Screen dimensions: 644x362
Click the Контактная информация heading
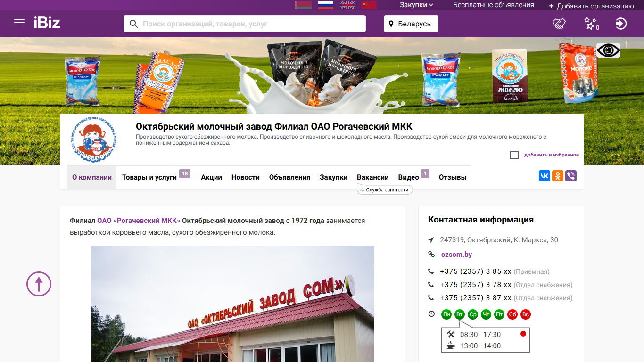coord(481,220)
